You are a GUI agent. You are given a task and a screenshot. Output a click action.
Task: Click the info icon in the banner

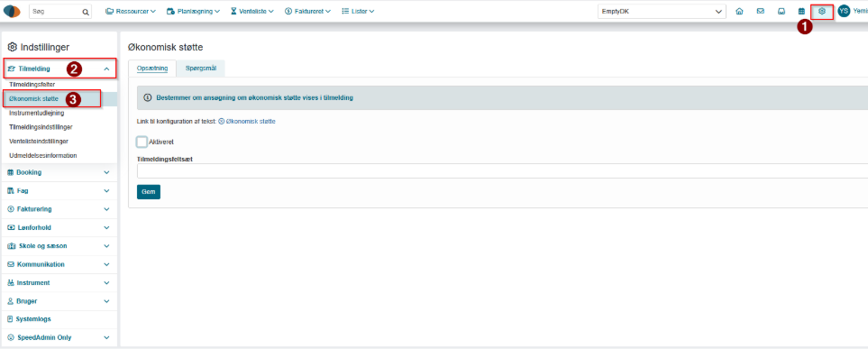tap(147, 97)
